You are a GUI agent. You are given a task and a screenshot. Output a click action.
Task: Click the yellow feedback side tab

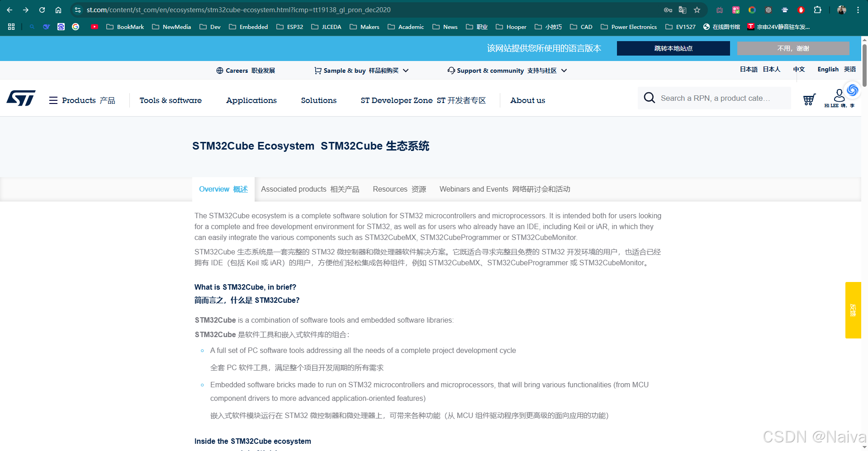pos(853,310)
